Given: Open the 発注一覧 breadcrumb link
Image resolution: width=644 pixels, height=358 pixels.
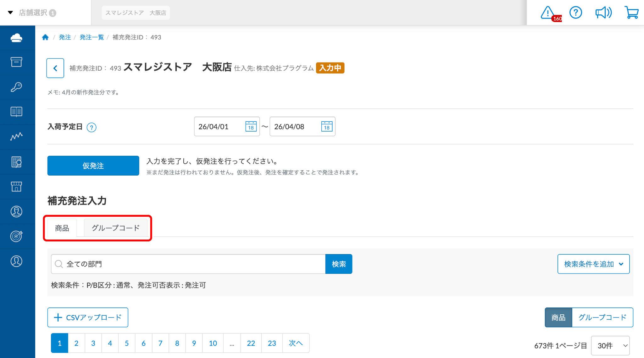Looking at the screenshot, I should [x=92, y=37].
